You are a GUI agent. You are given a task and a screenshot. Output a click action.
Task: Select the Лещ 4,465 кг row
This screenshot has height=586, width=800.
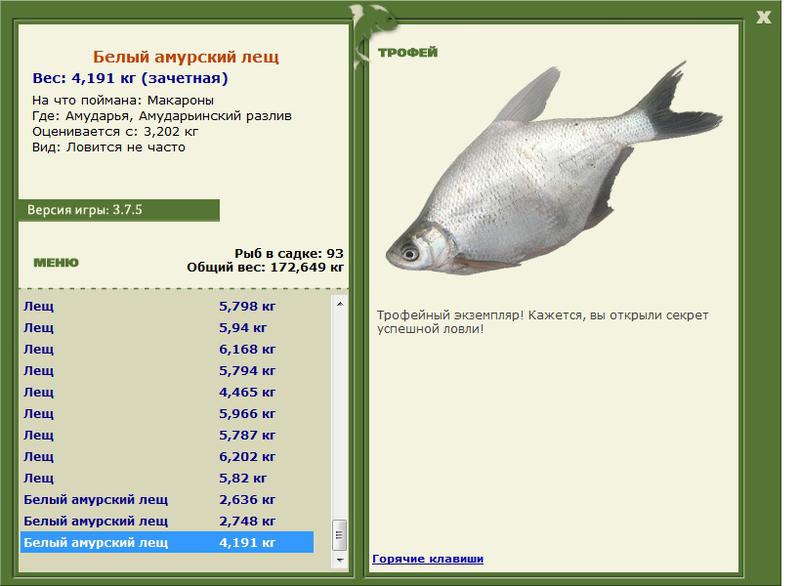(167, 392)
